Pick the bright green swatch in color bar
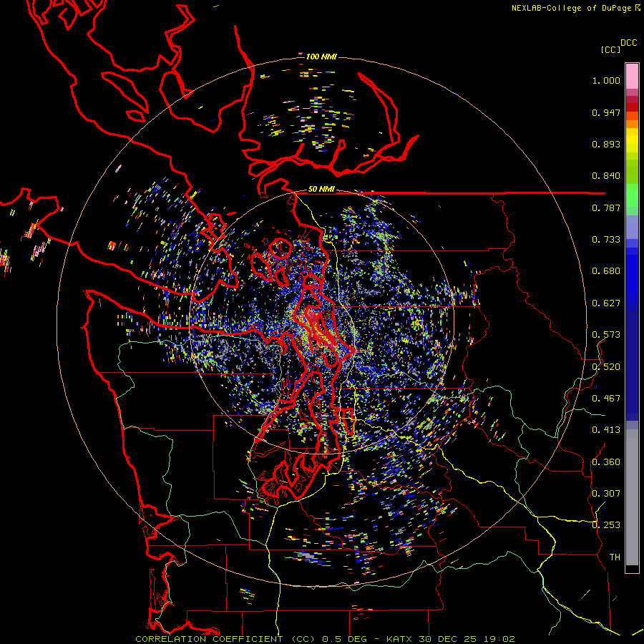 pyautogui.click(x=632, y=195)
